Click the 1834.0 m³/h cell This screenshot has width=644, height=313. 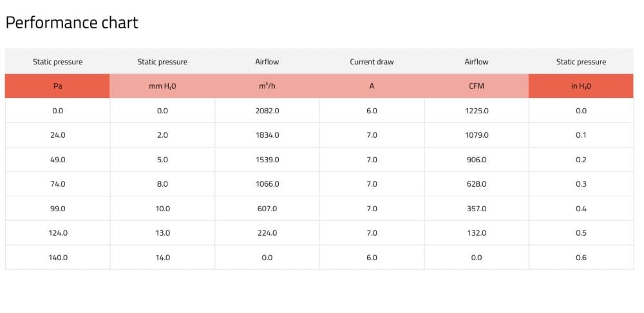point(267,135)
